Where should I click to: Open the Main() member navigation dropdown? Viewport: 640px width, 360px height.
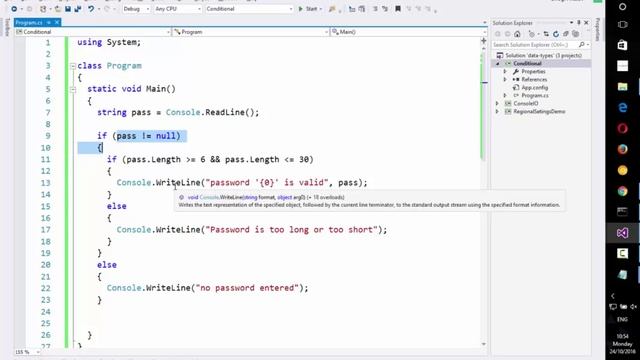(x=408, y=32)
